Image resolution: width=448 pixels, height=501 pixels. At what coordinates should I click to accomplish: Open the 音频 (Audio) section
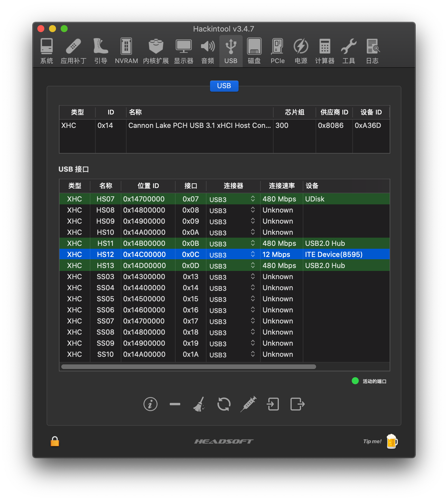pos(208,51)
